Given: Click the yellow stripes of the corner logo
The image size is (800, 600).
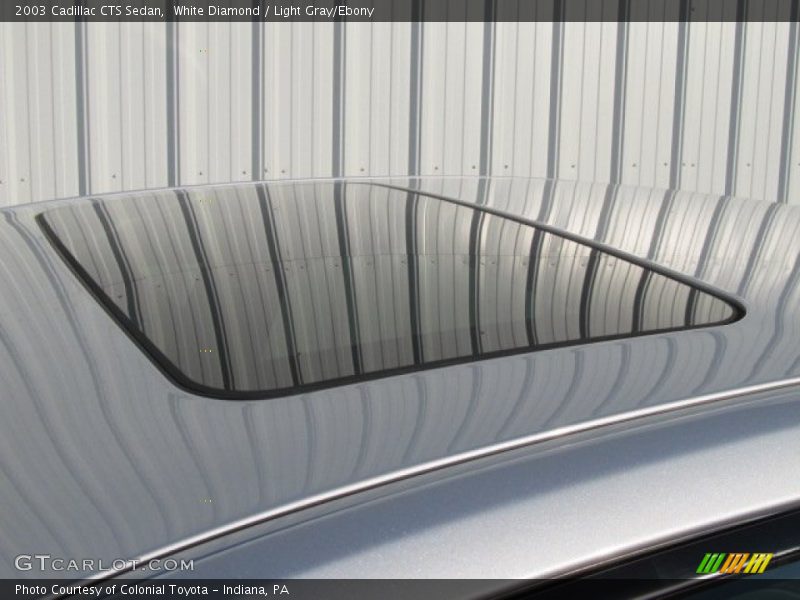Looking at the screenshot, I should coord(758,563).
